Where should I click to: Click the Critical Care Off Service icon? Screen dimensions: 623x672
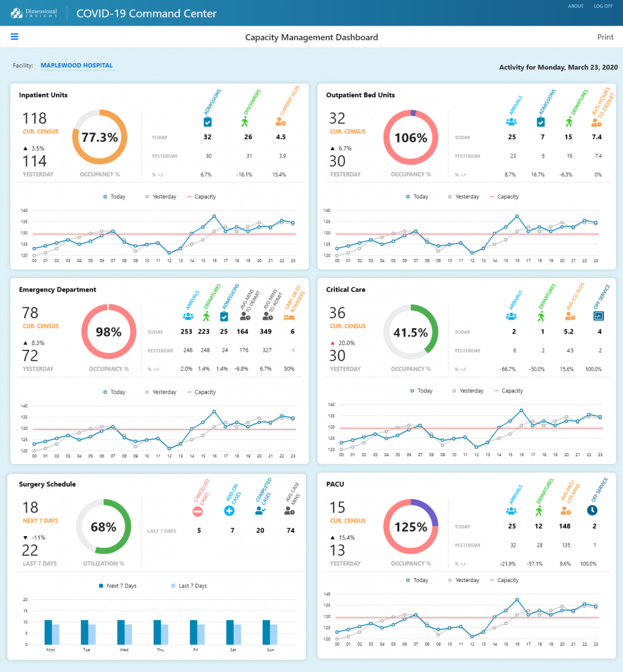[598, 316]
